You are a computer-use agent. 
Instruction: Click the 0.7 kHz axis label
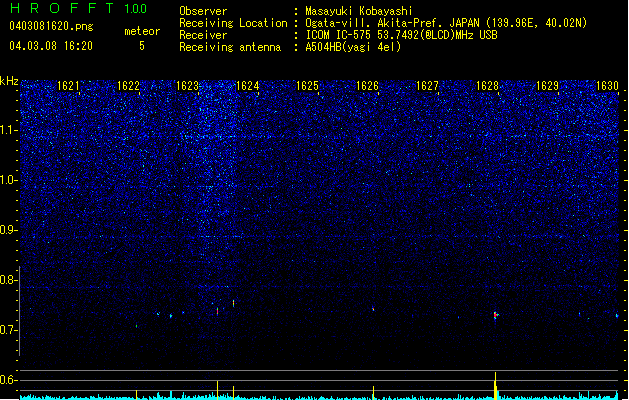pos(7,330)
